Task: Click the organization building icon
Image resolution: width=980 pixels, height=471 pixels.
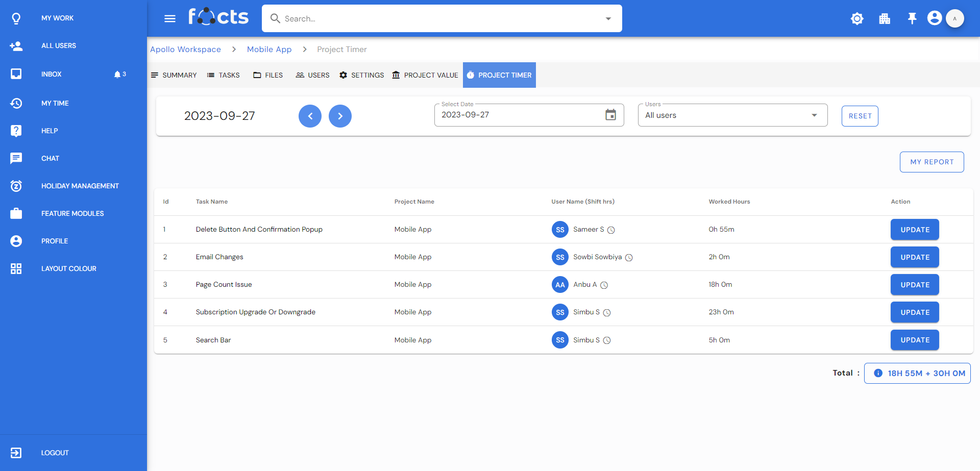Action: tap(885, 19)
